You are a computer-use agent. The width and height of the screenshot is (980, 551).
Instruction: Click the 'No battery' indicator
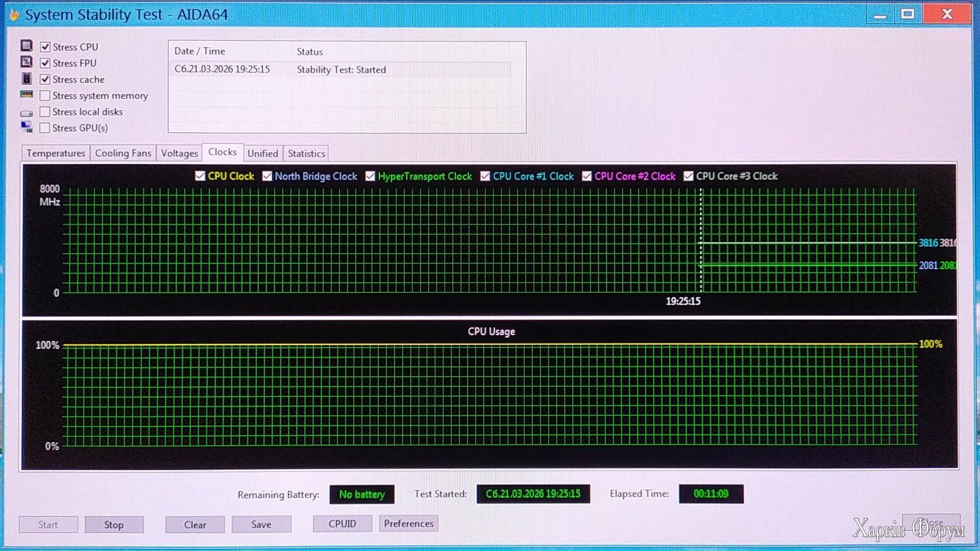tap(362, 494)
